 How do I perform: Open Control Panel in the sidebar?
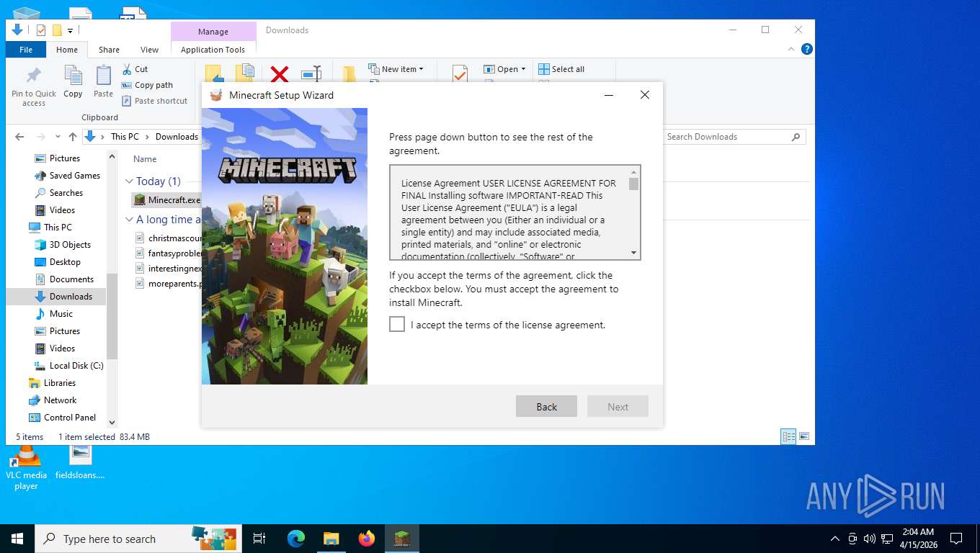pyautogui.click(x=62, y=418)
